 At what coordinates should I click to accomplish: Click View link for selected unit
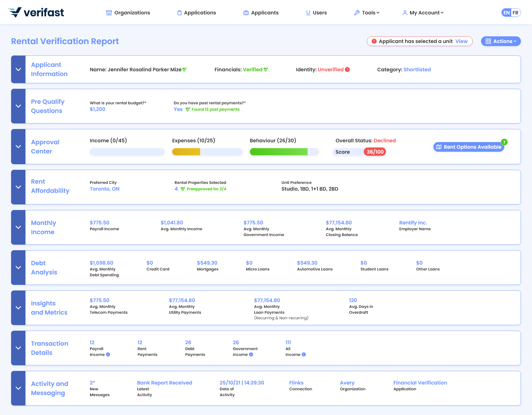pos(461,41)
